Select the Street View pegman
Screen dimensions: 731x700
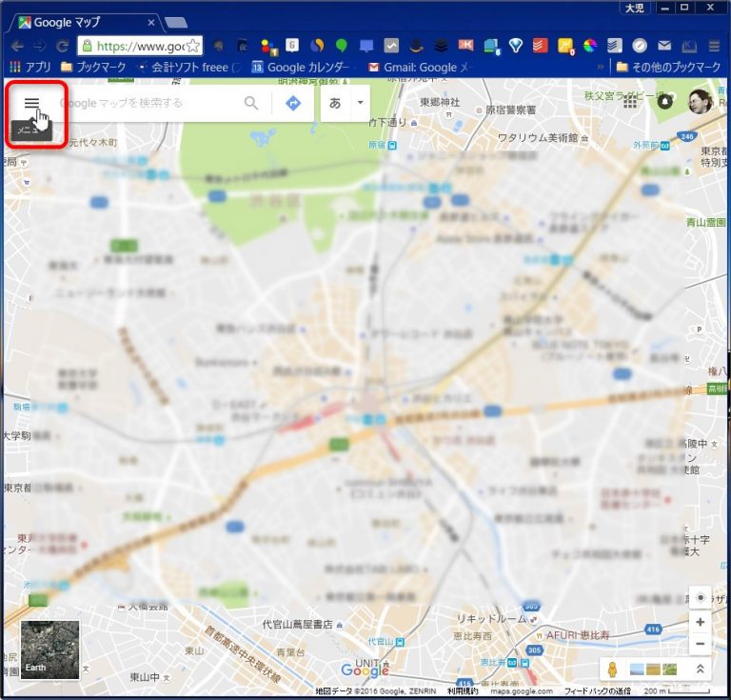613,669
